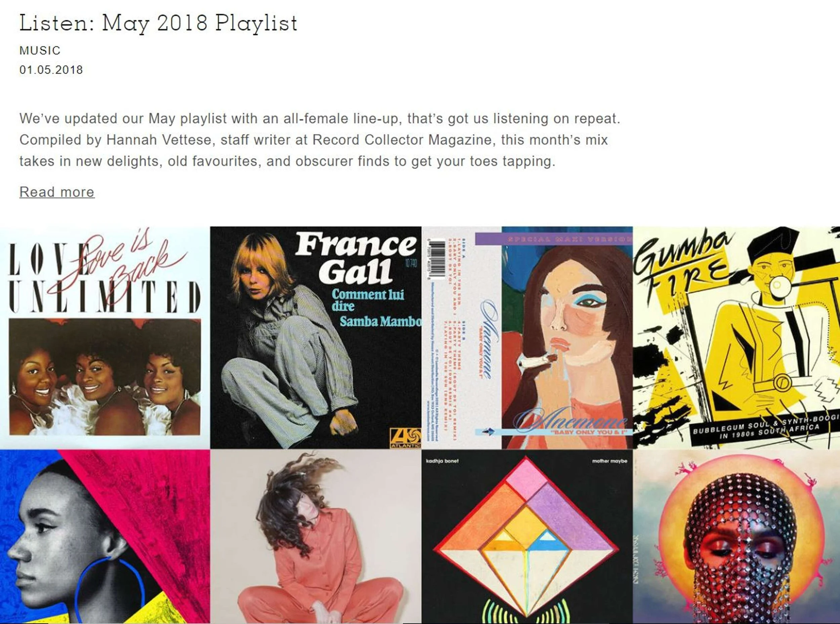
Task: Open the Kadhja Bonet Mother Maybe cover
Action: point(527,536)
